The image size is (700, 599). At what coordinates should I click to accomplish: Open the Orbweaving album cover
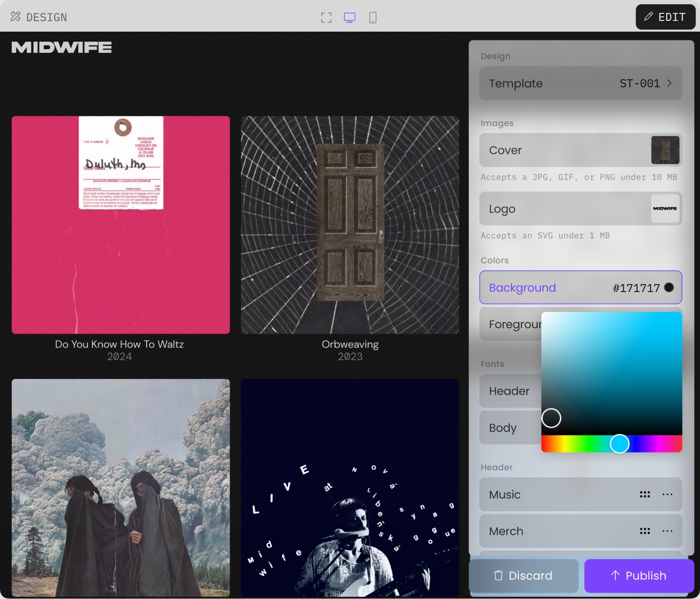[350, 225]
